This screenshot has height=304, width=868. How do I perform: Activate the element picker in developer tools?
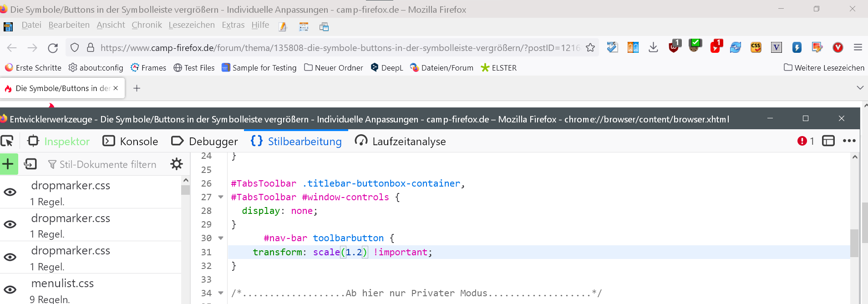pyautogui.click(x=7, y=142)
